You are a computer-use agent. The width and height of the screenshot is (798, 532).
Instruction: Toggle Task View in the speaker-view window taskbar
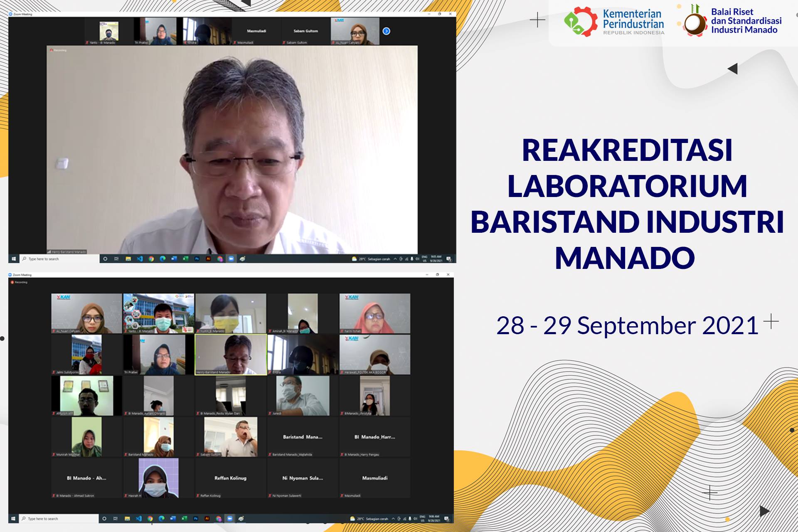tap(116, 259)
